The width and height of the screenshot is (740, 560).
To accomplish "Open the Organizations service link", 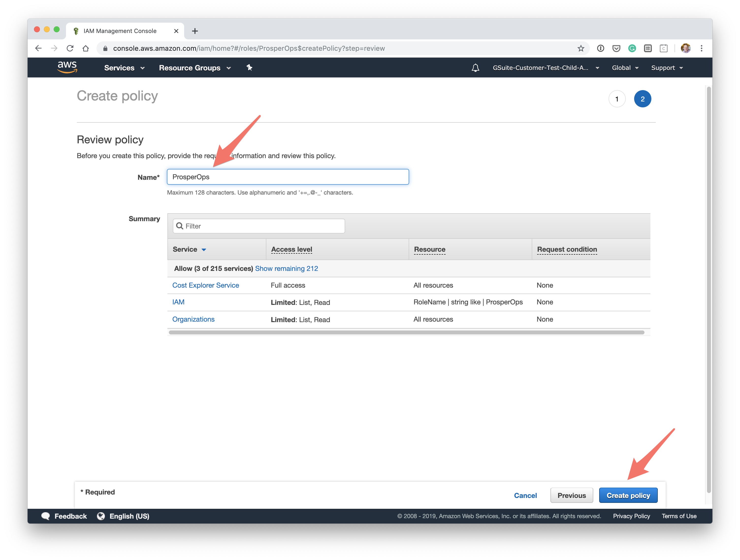I will point(193,319).
